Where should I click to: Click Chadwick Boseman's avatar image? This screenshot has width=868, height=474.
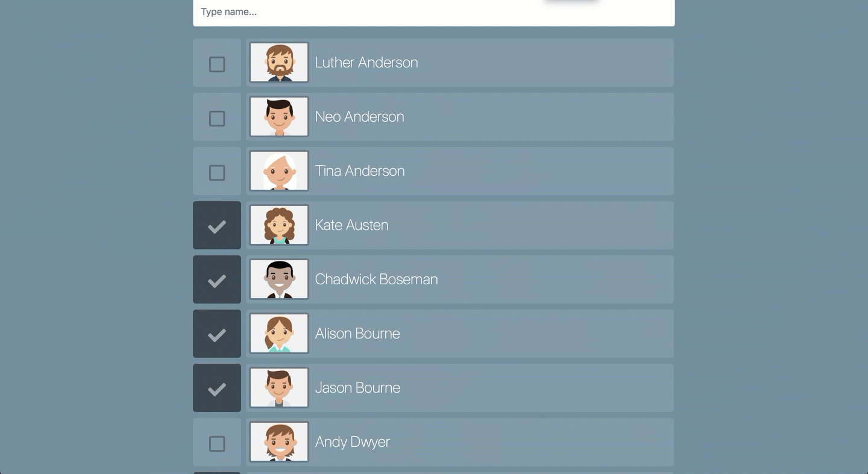[x=279, y=279]
